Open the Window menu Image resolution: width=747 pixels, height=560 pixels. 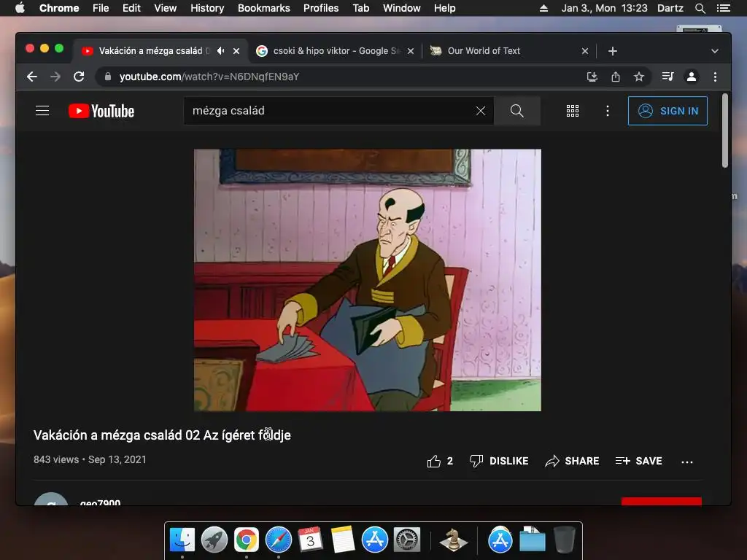[x=402, y=8]
